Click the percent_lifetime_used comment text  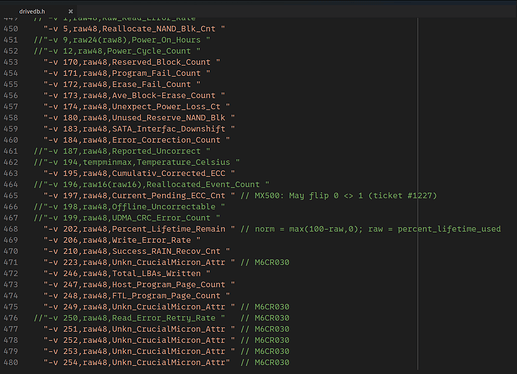(449, 229)
